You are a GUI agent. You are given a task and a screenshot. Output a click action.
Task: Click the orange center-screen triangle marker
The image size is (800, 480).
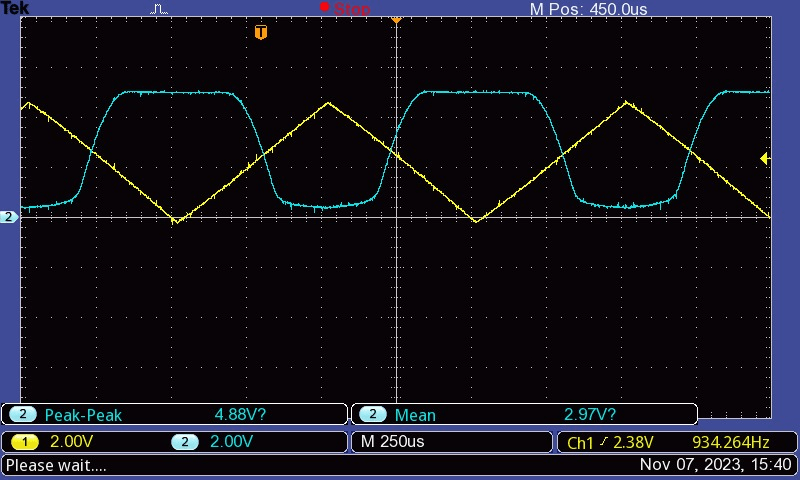tap(396, 19)
